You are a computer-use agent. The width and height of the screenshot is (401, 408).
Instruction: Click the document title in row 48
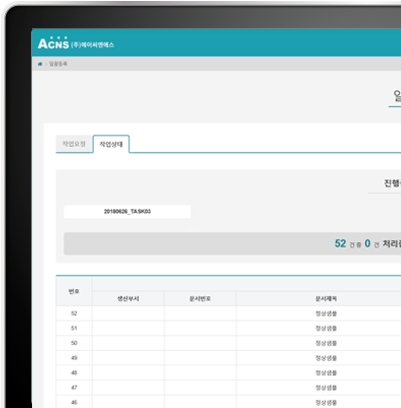coord(326,373)
